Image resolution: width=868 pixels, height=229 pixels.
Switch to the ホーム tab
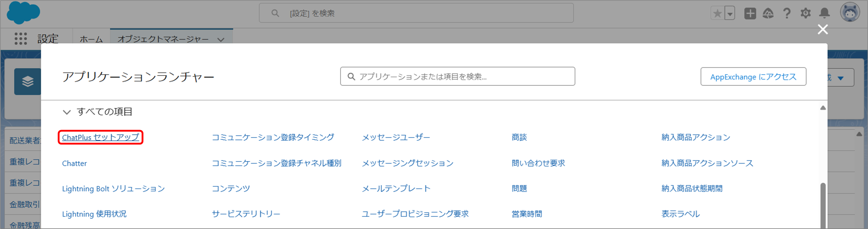pyautogui.click(x=91, y=39)
